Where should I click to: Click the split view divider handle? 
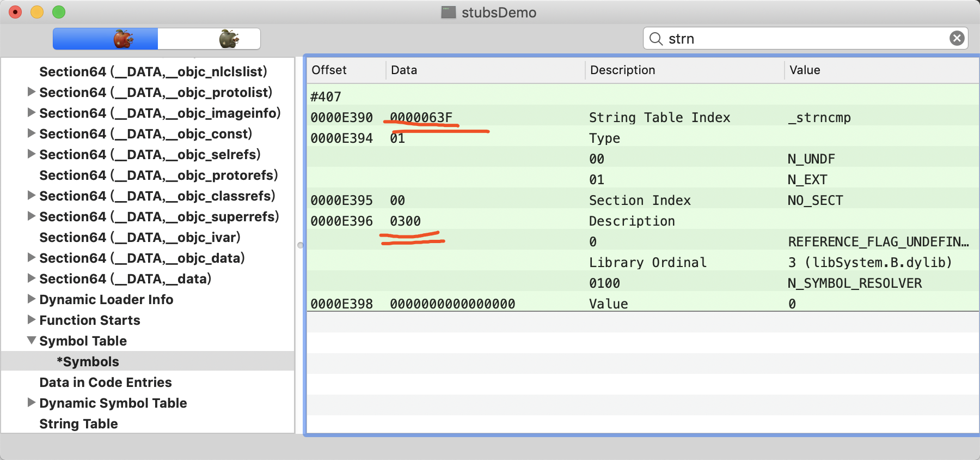300,245
